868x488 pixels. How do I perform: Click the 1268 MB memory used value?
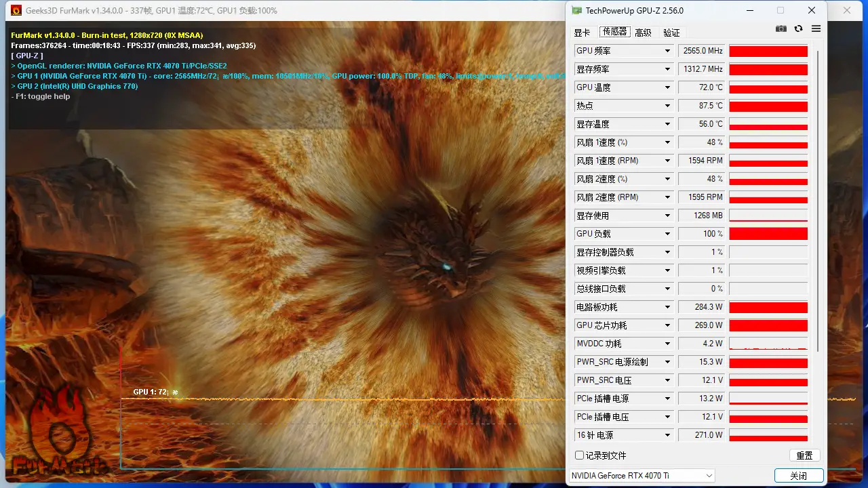[702, 216]
